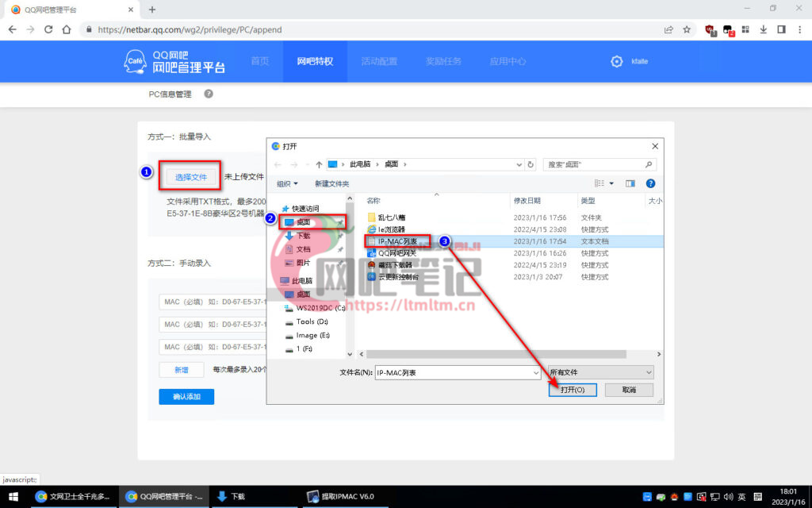Go up one folder in the dialog
This screenshot has height=508, width=812.
[x=319, y=164]
